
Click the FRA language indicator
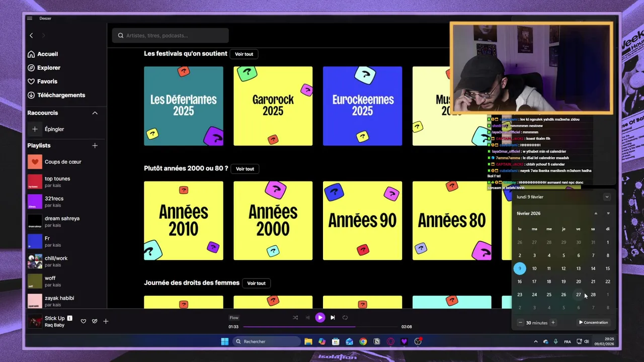[568, 342]
